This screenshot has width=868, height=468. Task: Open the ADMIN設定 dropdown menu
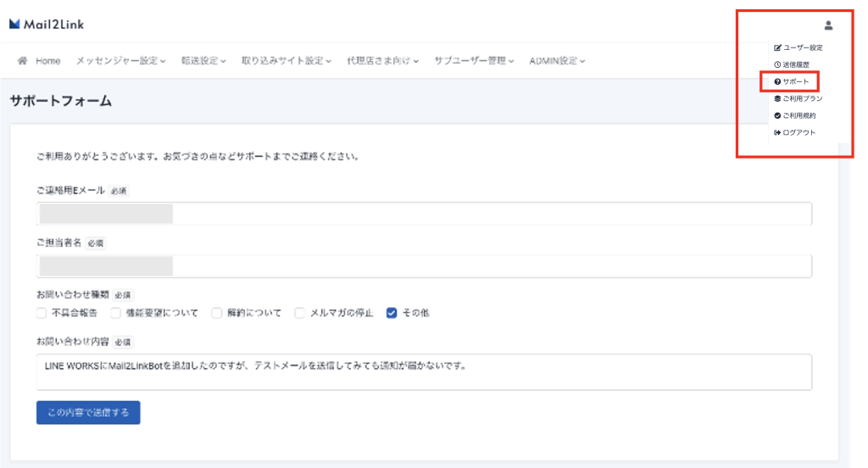[x=557, y=61]
